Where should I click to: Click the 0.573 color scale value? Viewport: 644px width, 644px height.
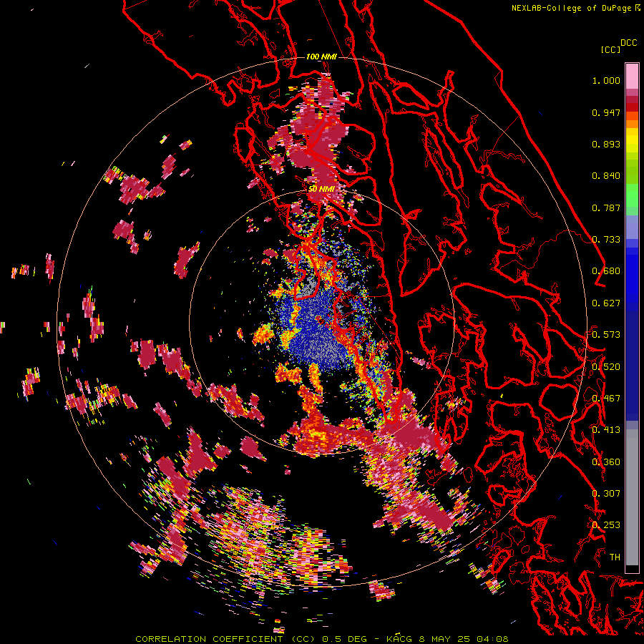coord(606,335)
